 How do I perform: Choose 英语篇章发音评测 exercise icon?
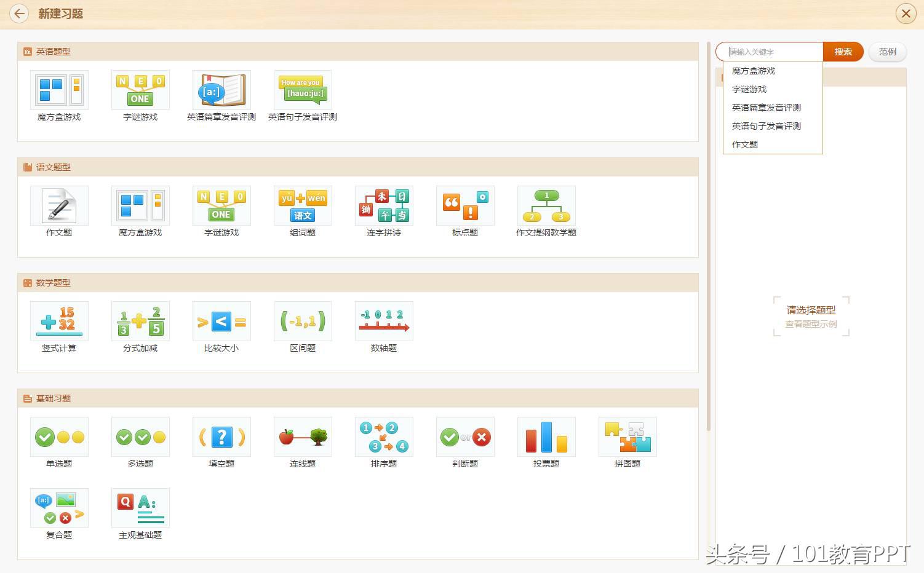pos(221,90)
